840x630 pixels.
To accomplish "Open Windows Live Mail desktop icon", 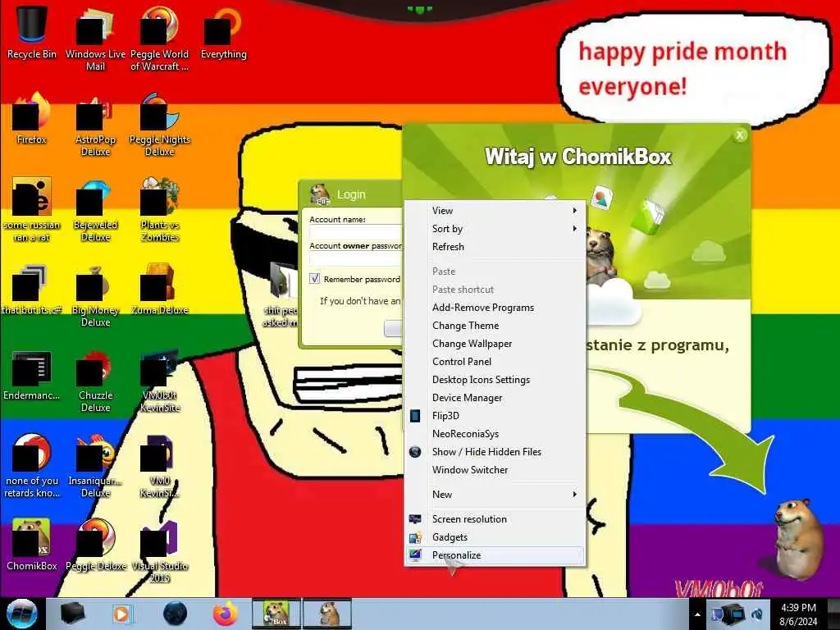I will 95,39.
